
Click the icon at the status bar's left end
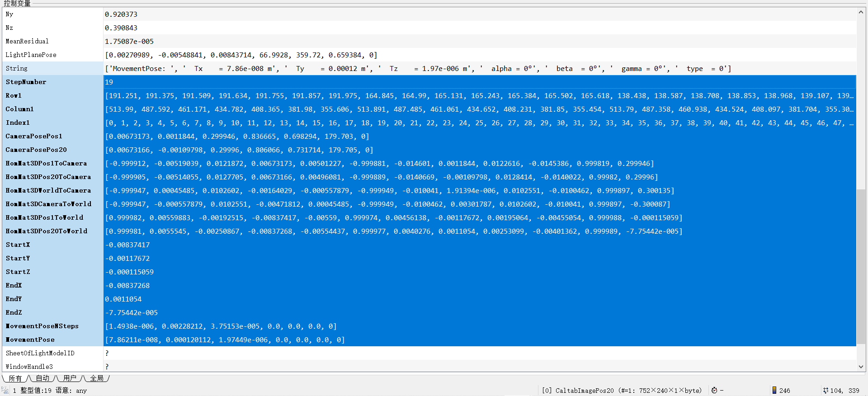click(x=5, y=390)
